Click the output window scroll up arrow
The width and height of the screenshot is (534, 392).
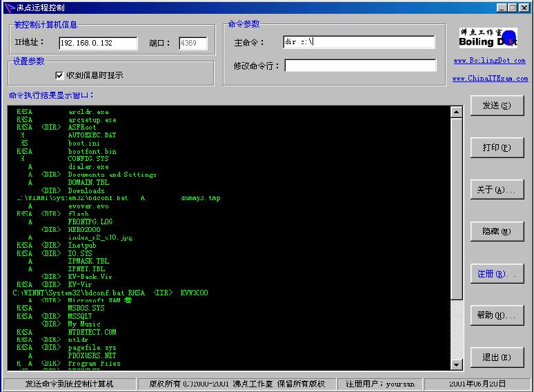[x=456, y=112]
